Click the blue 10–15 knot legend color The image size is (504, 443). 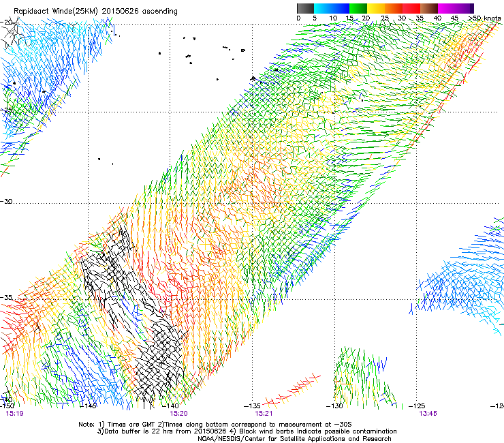tap(341, 8)
